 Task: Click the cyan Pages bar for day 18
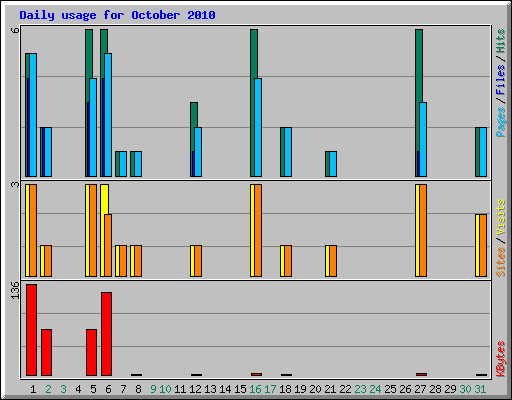(x=288, y=152)
